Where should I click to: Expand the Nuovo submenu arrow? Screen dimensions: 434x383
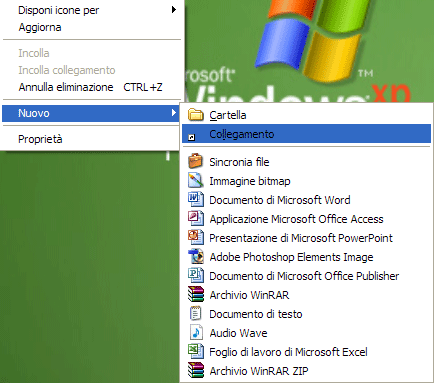click(x=173, y=113)
